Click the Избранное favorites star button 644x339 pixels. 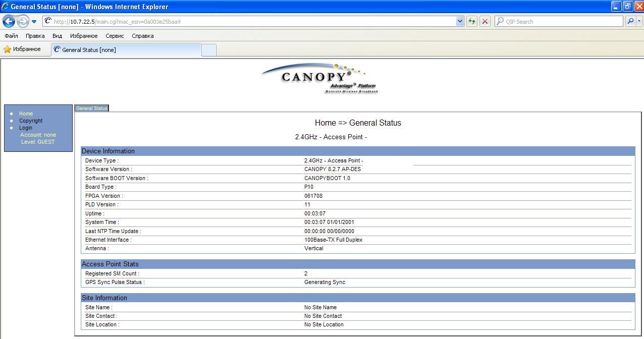(22, 49)
